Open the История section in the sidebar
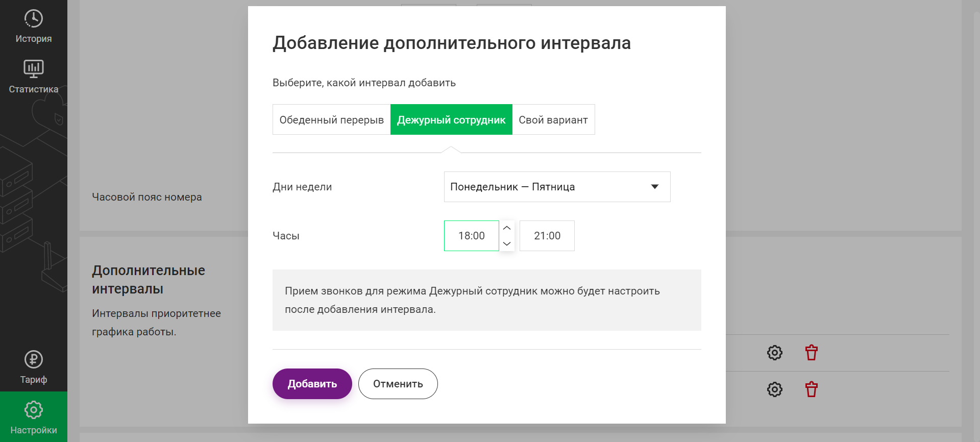Image resolution: width=980 pixels, height=442 pixels. click(34, 27)
